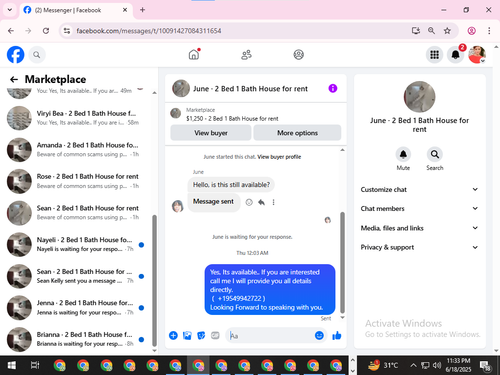Click the message thread vertical scrollbar
Image resolution: width=500 pixels, height=375 pixels.
(342, 262)
